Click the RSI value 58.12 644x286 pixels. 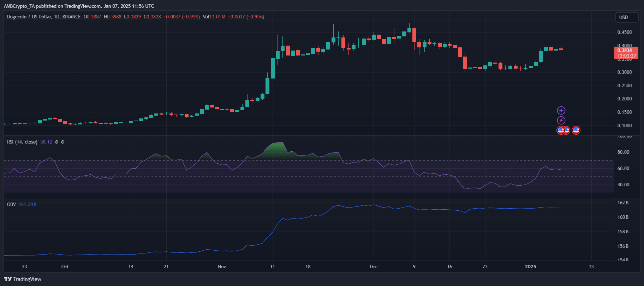click(x=46, y=142)
